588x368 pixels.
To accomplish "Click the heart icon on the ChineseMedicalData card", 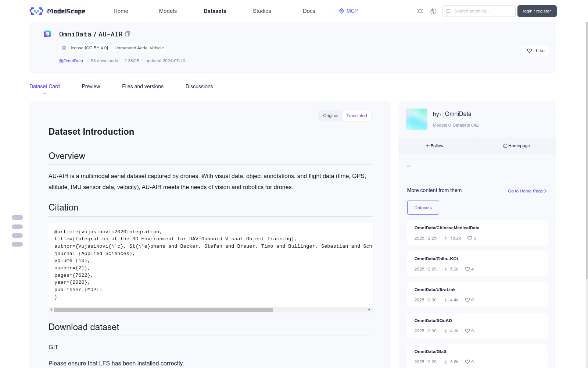I will click(470, 238).
